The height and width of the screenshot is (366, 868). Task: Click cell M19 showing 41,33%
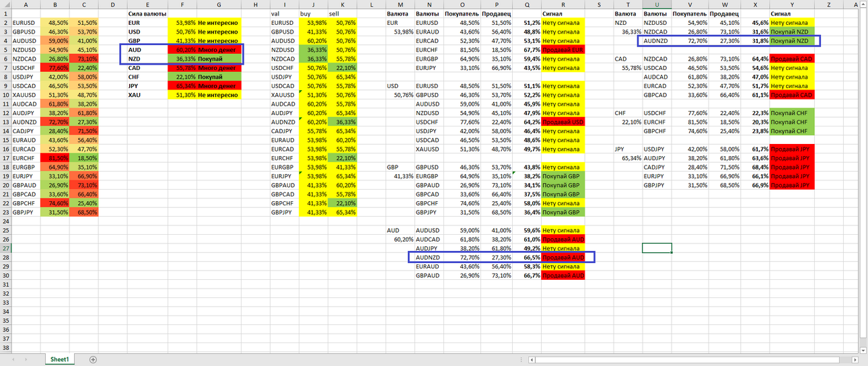coord(400,176)
